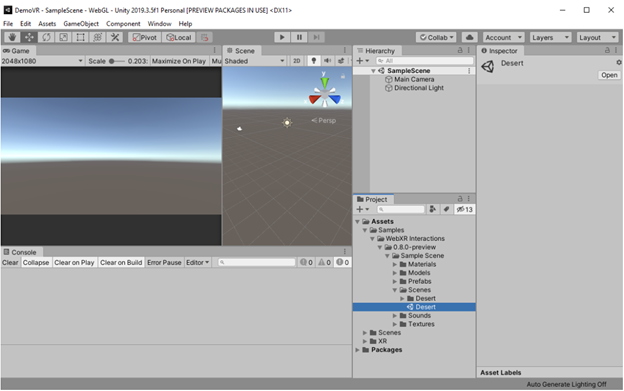Open the 2048x1080 resolution dropdown

click(42, 61)
